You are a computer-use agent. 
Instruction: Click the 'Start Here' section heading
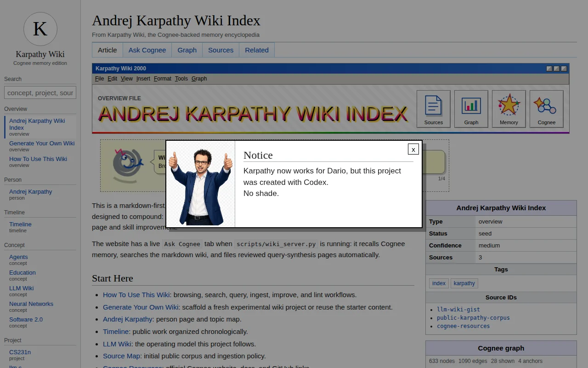coord(113,278)
